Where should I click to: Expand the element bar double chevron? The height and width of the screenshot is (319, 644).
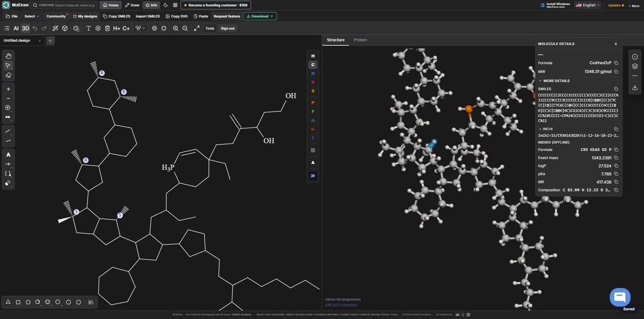[x=313, y=176]
